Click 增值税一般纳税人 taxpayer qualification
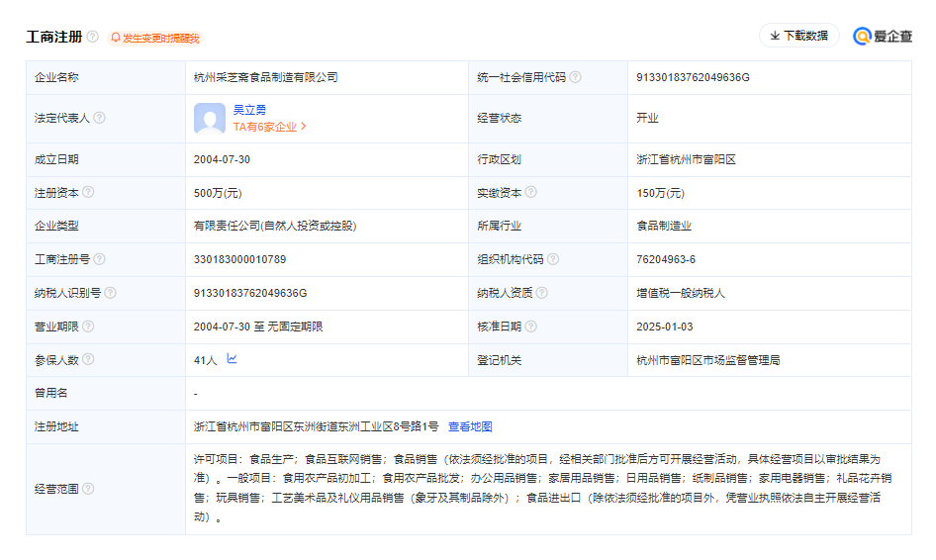 [x=681, y=293]
